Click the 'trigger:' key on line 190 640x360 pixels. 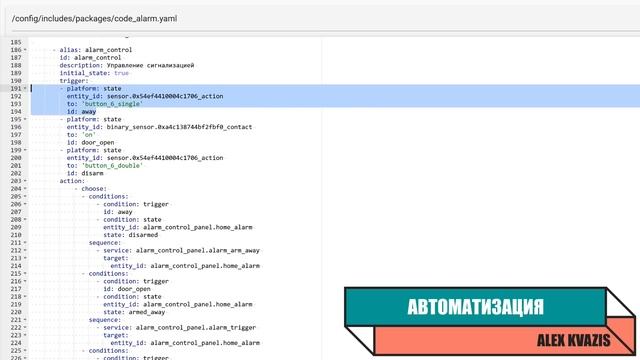tap(74, 81)
